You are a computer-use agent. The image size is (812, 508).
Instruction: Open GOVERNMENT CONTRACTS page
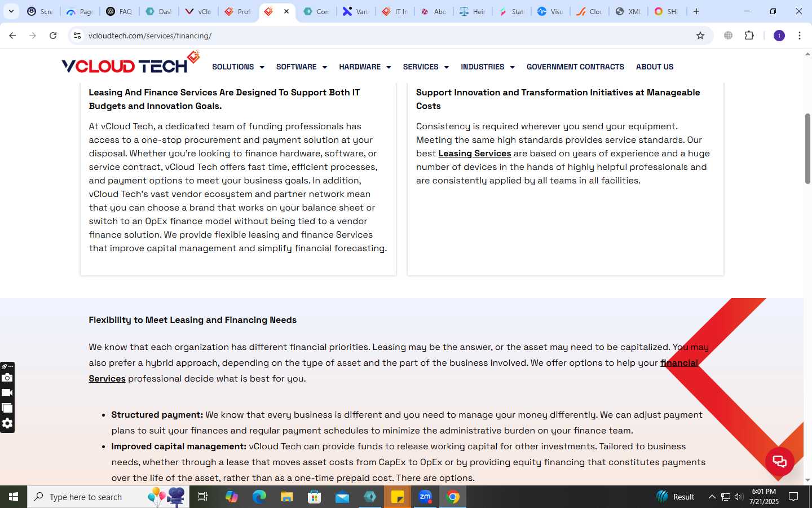click(575, 67)
